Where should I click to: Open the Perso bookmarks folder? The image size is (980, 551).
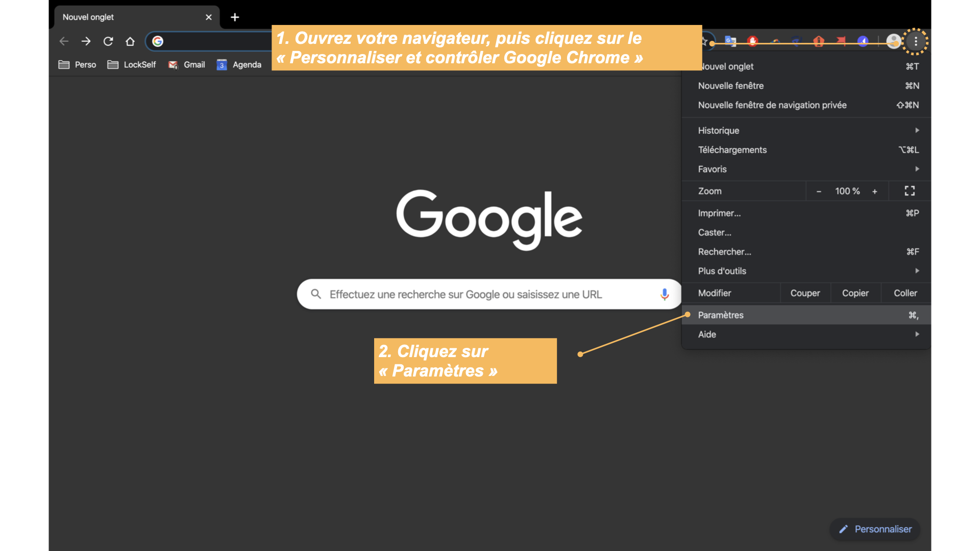pos(77,65)
